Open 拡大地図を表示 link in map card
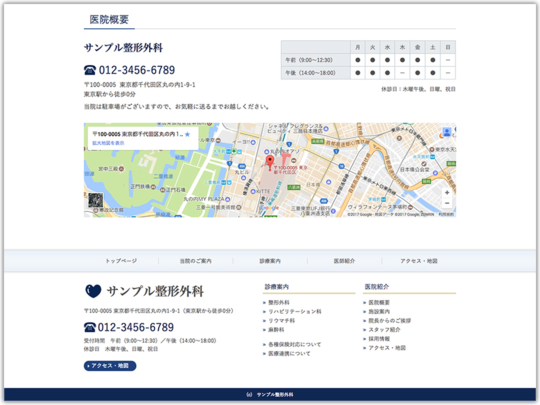This screenshot has height=405, width=540. click(x=108, y=143)
